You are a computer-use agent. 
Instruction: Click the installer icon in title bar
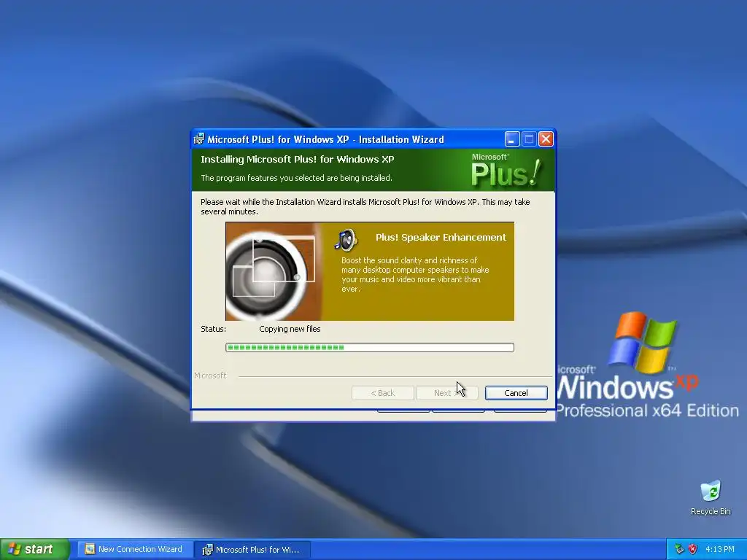pos(199,139)
